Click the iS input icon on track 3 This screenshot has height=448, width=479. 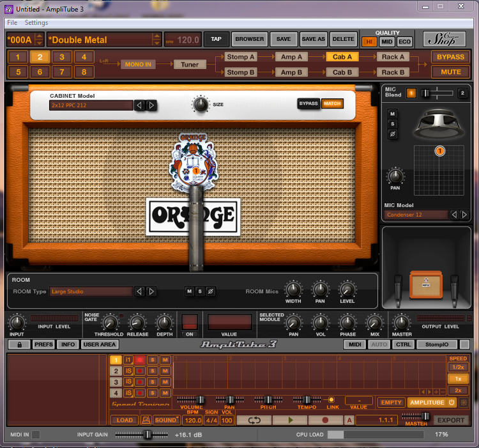[x=128, y=382]
